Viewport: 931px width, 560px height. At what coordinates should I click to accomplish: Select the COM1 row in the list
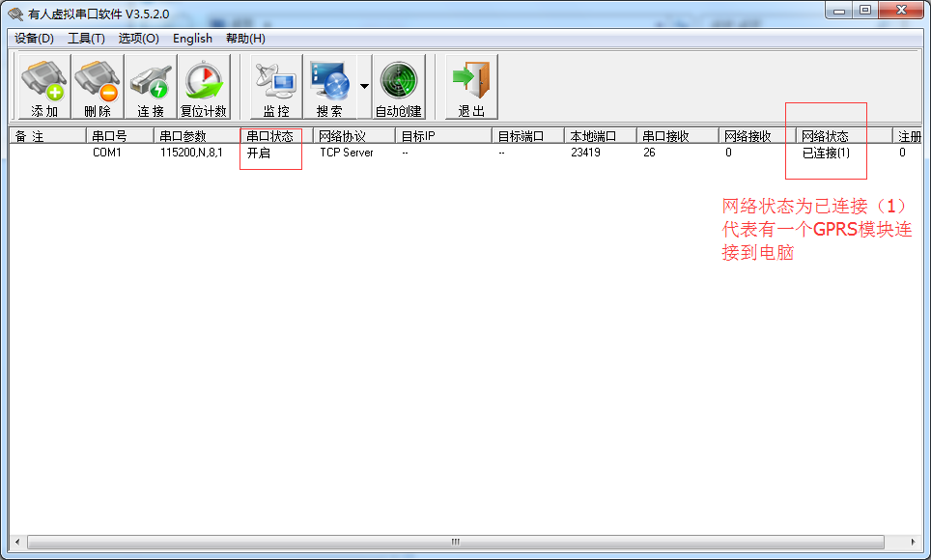[x=106, y=153]
